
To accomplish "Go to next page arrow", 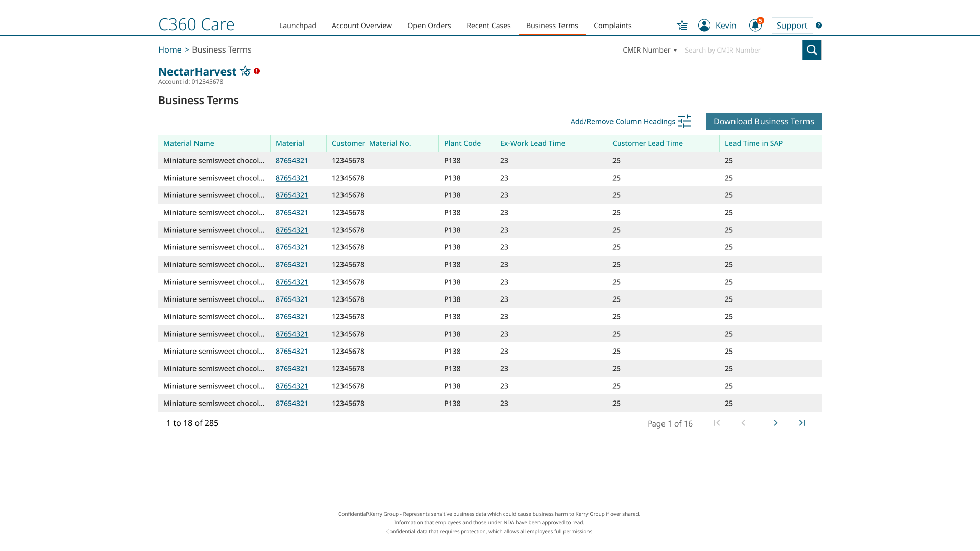I will (775, 423).
